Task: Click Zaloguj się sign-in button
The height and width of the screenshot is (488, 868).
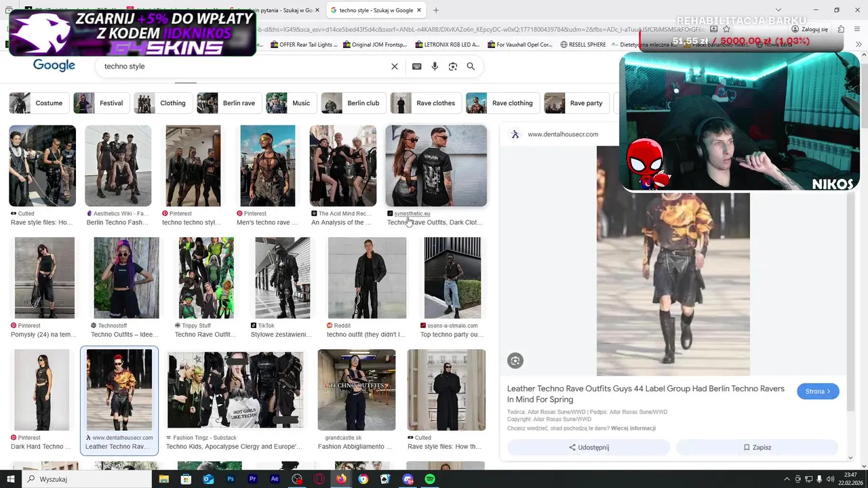Action: (x=810, y=29)
